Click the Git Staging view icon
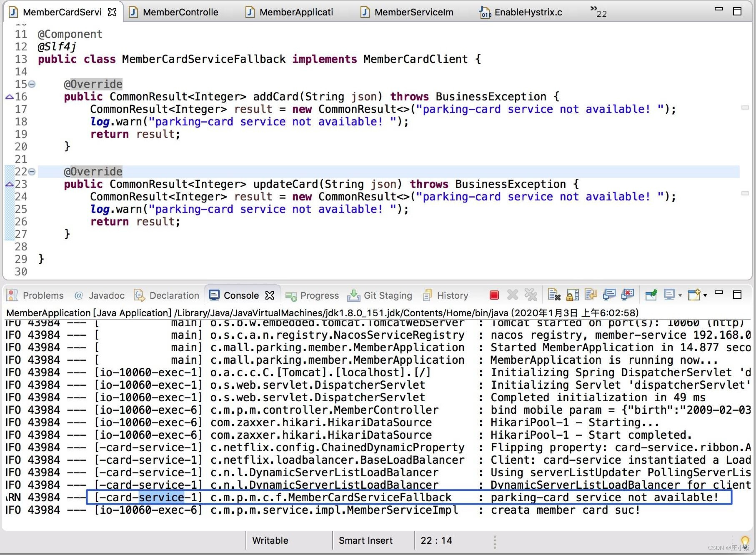 point(354,295)
